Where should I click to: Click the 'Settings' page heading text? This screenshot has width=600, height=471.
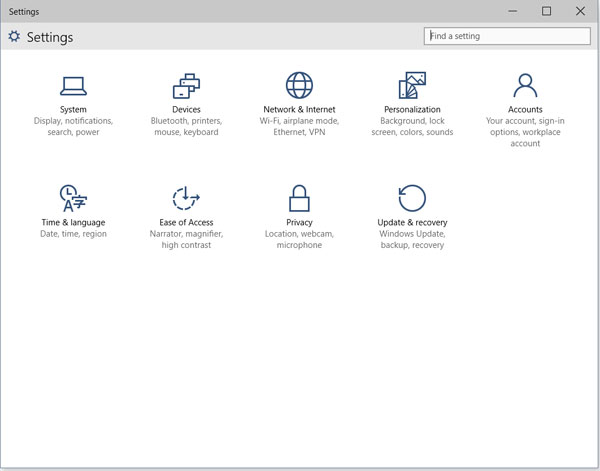[50, 37]
